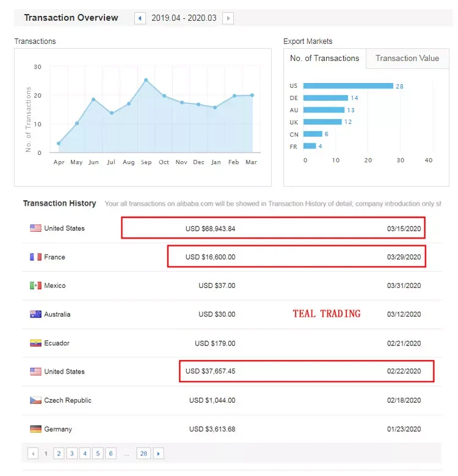Click the next period arrow beside date range
458x476 pixels.
(228, 18)
